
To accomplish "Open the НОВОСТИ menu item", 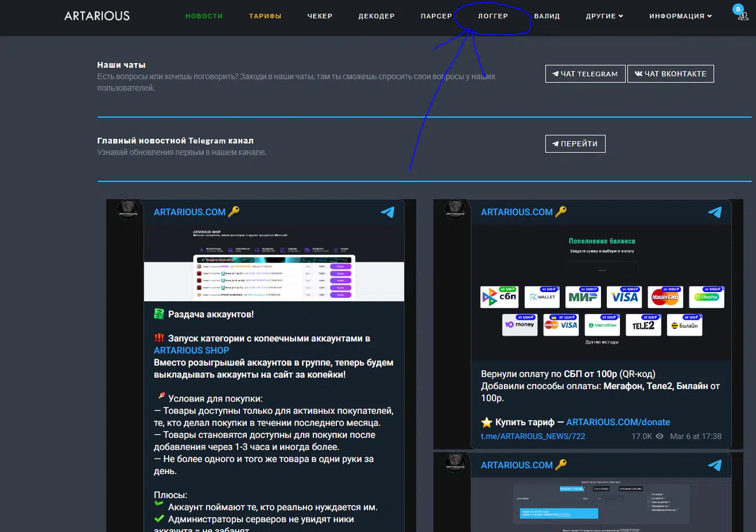I will coord(204,16).
